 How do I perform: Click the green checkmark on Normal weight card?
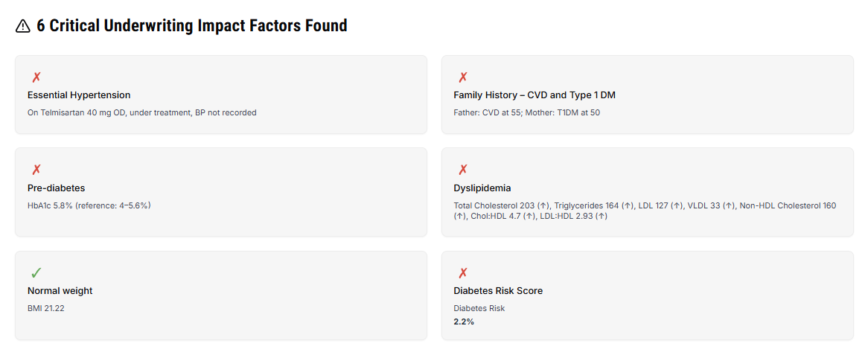point(36,273)
